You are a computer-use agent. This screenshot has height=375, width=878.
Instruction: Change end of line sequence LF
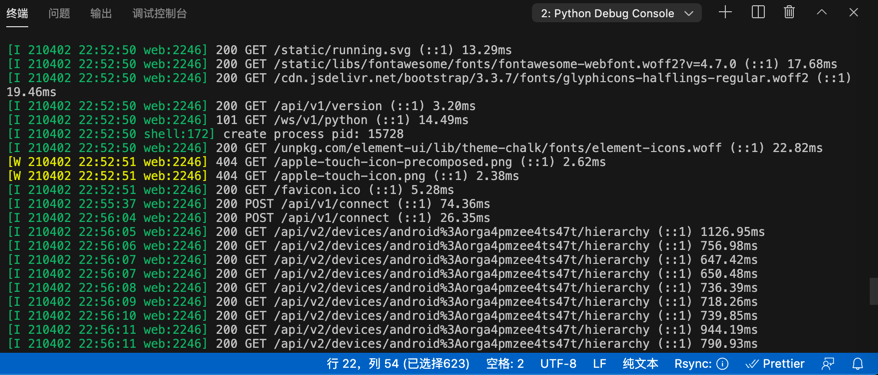(x=599, y=364)
